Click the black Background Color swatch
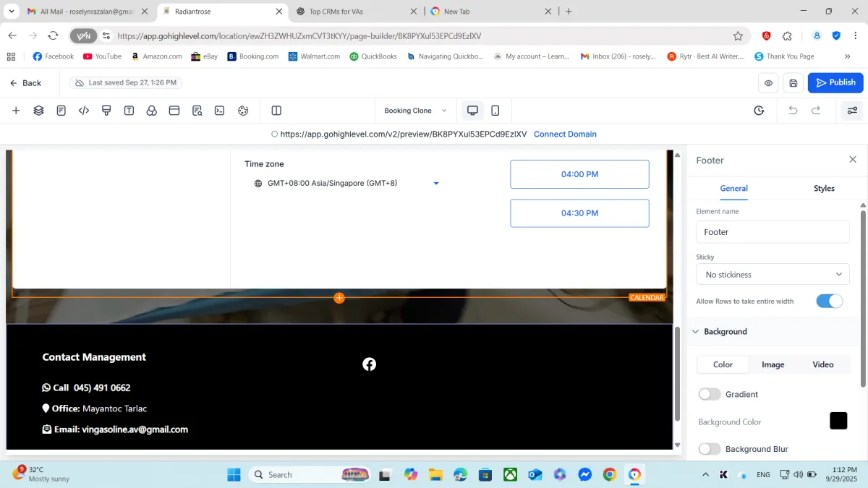Screen dimensions: 868x488 point(838,421)
